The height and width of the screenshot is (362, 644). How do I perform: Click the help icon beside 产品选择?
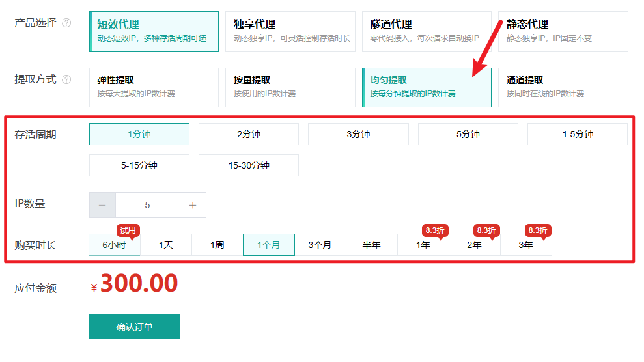66,23
